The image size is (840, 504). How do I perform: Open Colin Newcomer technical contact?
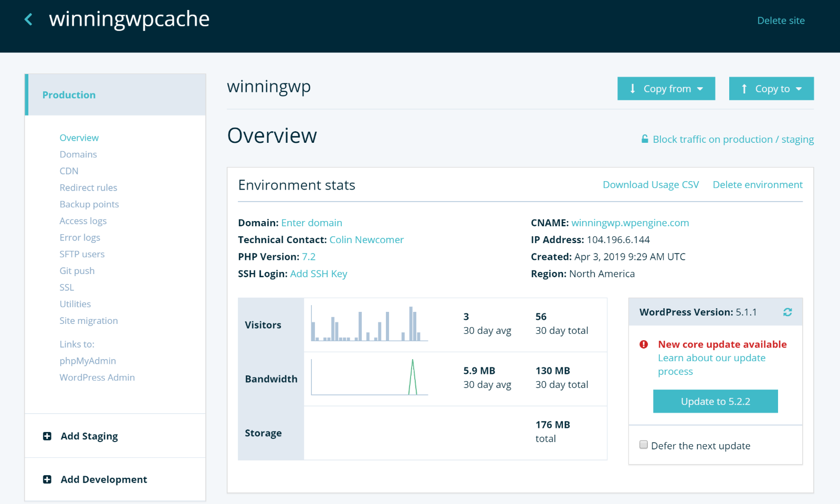pos(366,240)
